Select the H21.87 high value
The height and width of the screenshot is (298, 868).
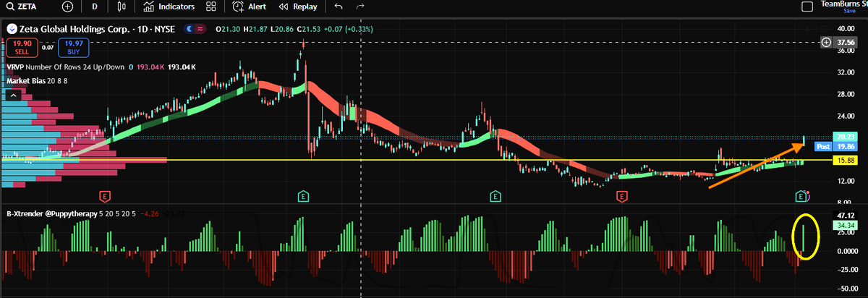(x=257, y=28)
